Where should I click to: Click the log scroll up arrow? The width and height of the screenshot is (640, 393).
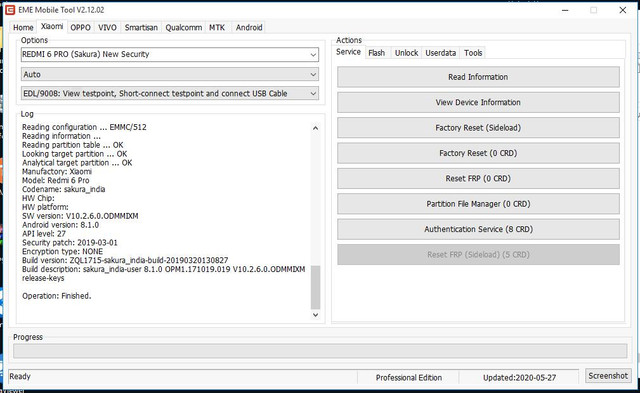(x=315, y=128)
